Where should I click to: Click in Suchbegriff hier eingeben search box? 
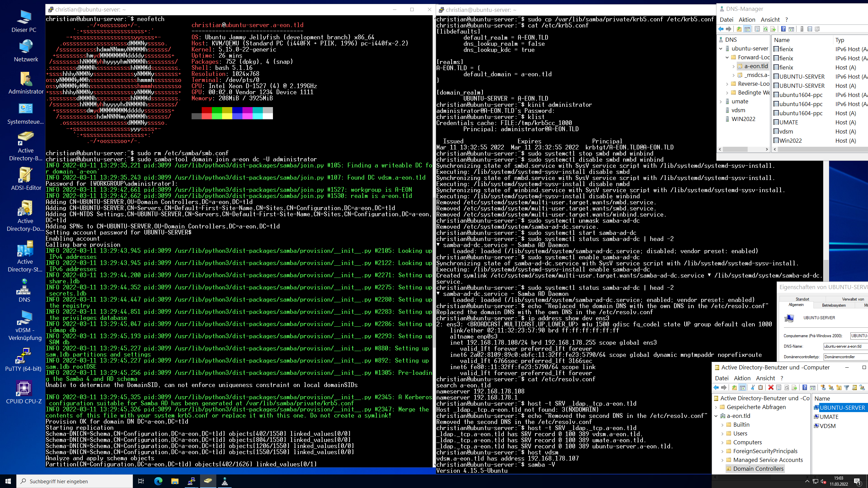(75, 481)
